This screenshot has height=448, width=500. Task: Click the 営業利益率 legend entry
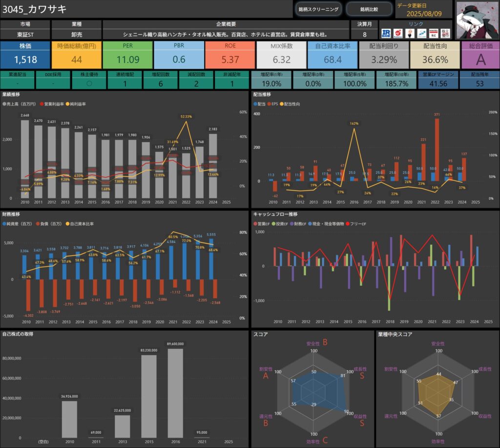(52, 104)
